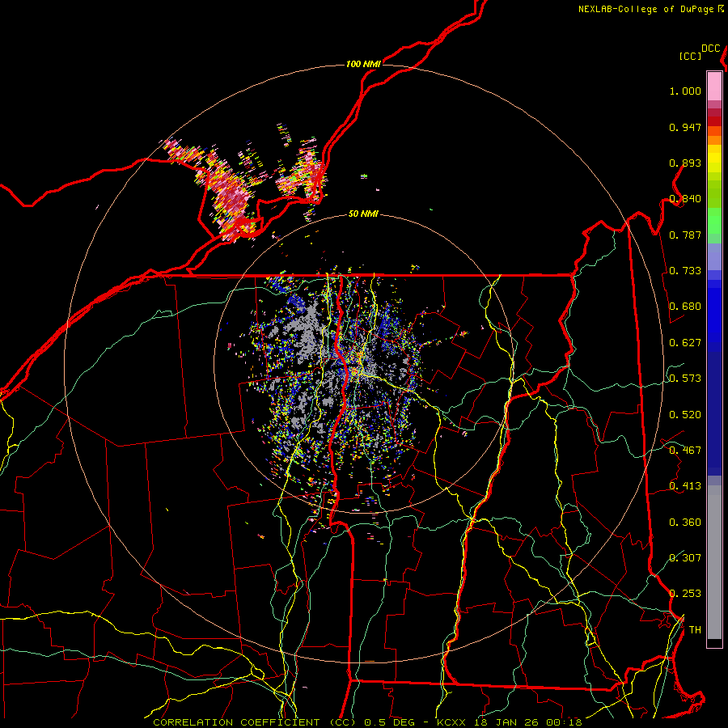
Task: Pick the light pink segment of color bar
Action: (x=714, y=87)
